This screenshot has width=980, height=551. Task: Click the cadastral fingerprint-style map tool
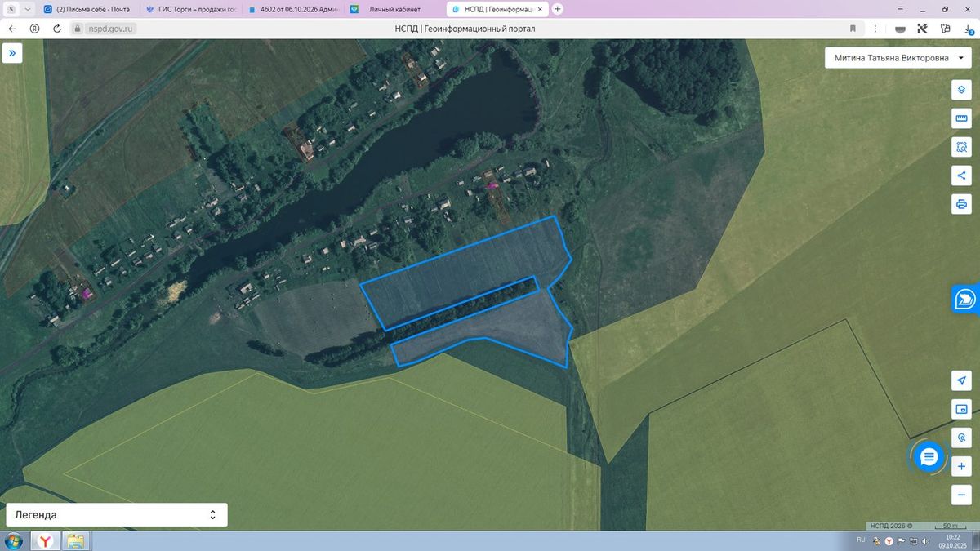coord(961,438)
